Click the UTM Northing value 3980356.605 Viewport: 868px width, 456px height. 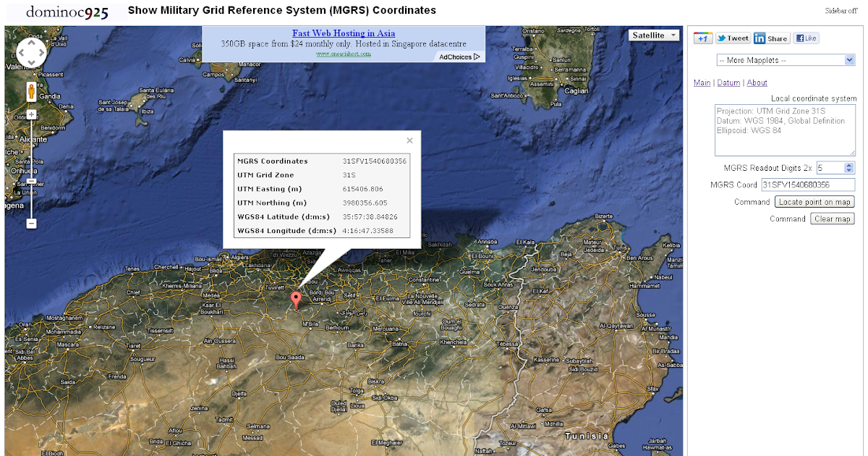365,203
